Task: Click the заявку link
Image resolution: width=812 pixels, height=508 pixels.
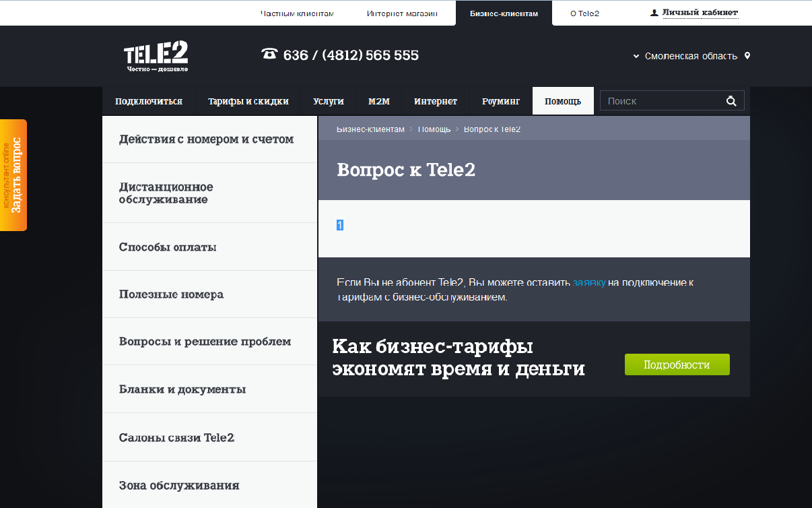Action: (589, 283)
